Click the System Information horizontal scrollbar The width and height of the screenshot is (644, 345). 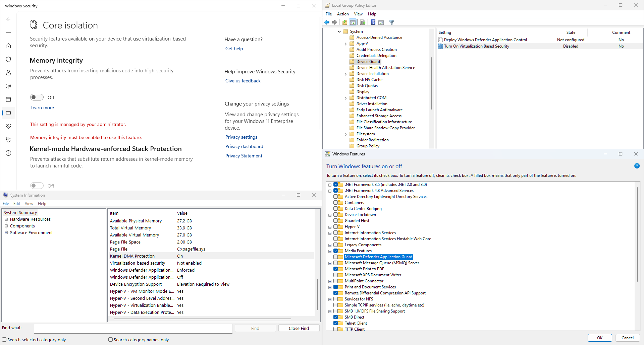202,319
